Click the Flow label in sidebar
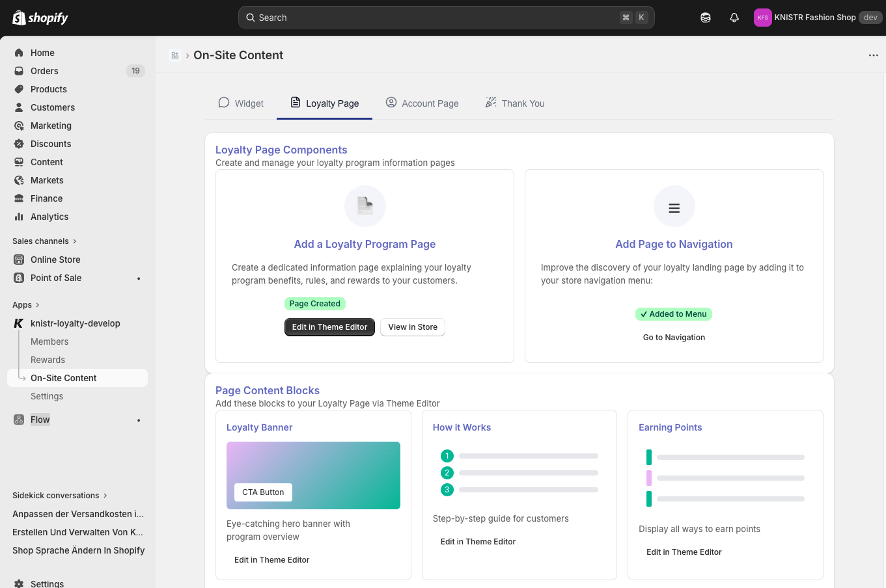The width and height of the screenshot is (886, 588). [40, 420]
